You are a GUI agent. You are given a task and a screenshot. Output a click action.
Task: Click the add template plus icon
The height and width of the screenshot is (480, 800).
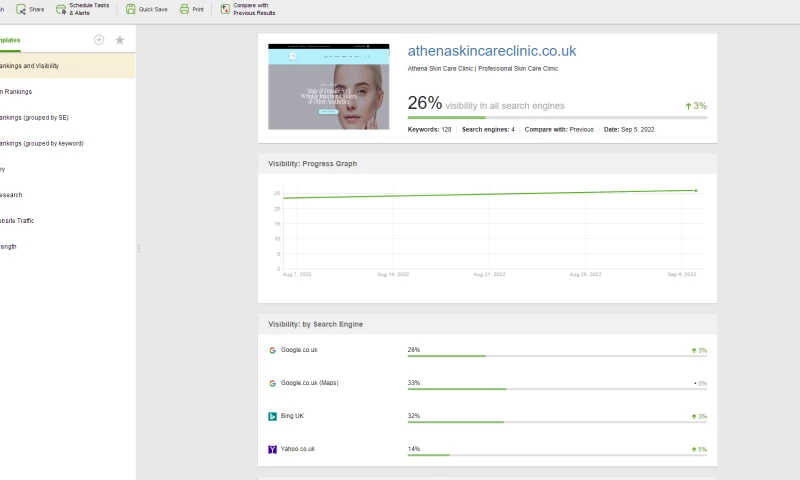98,40
